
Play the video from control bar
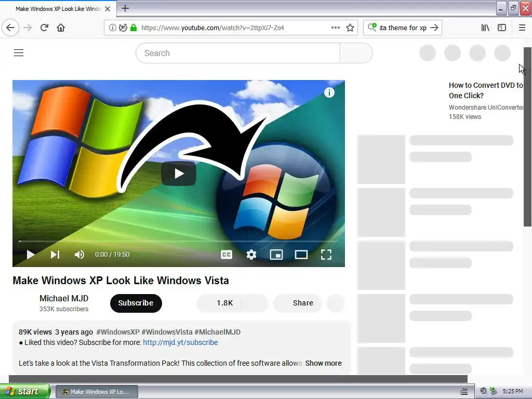point(30,255)
